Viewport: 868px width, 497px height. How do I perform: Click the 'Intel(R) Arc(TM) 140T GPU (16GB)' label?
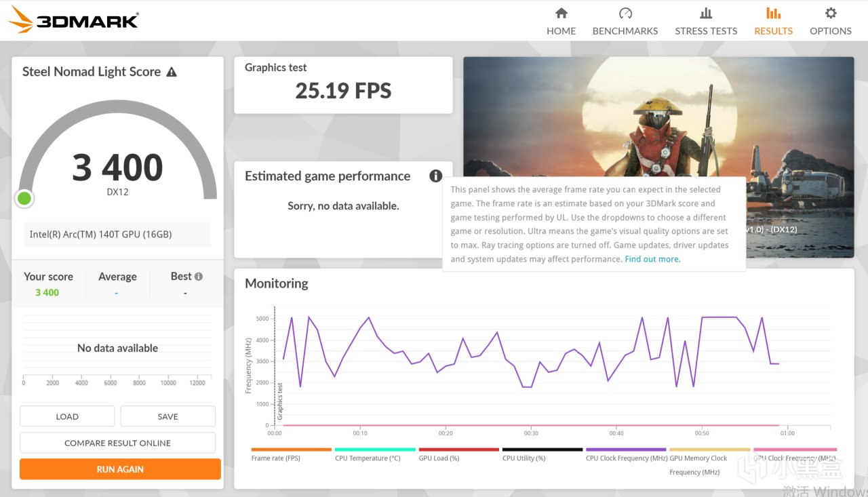point(100,235)
